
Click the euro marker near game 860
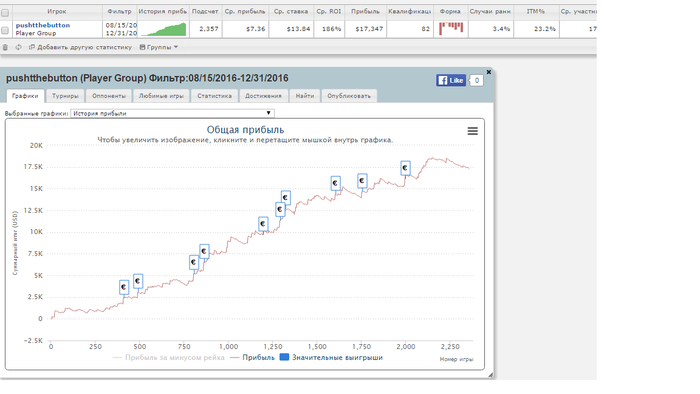(x=204, y=251)
